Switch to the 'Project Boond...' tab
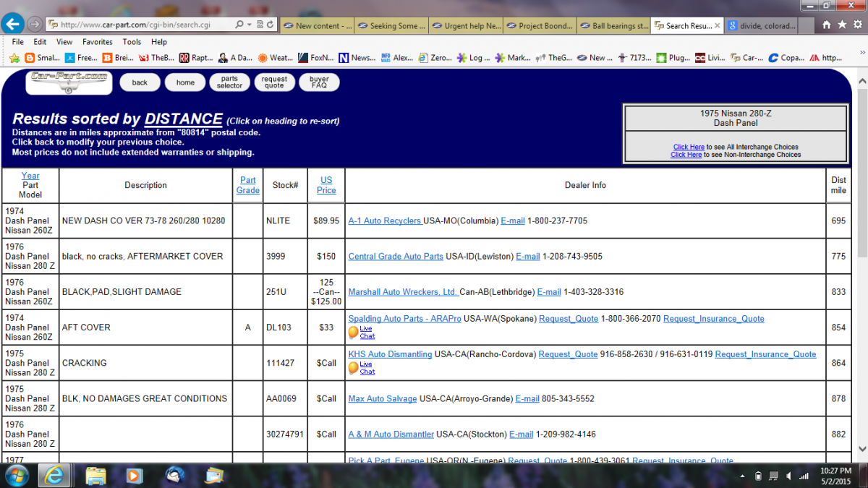Viewport: 868px width, 488px height. 540,25
